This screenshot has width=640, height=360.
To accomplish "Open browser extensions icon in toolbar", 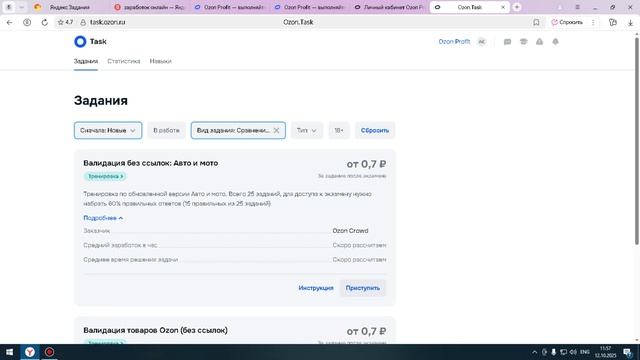I will [x=613, y=22].
